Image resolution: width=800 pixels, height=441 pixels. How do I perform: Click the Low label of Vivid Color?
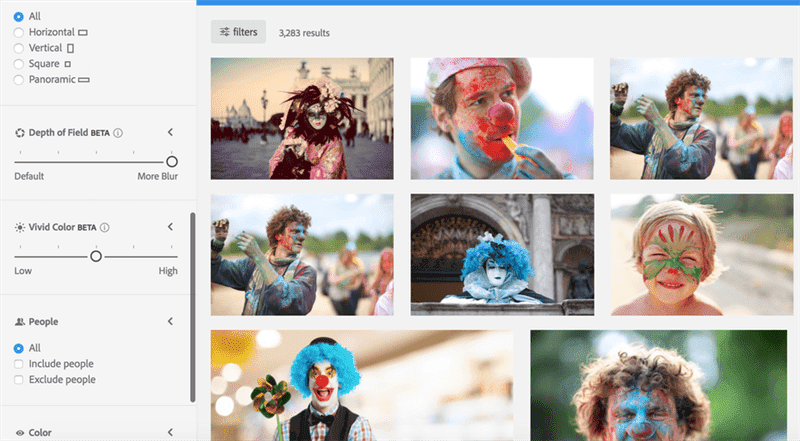tap(23, 271)
